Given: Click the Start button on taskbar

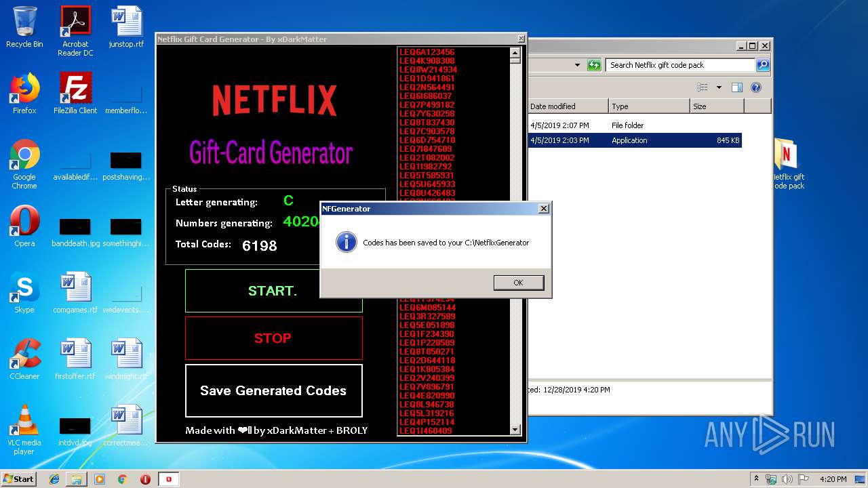Looking at the screenshot, I should pyautogui.click(x=19, y=479).
